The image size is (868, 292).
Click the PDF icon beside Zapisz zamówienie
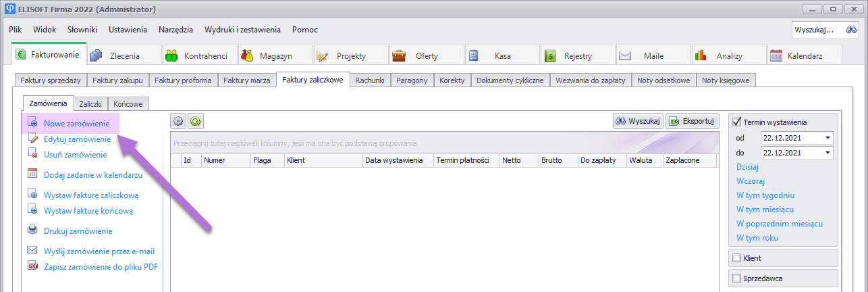(33, 266)
